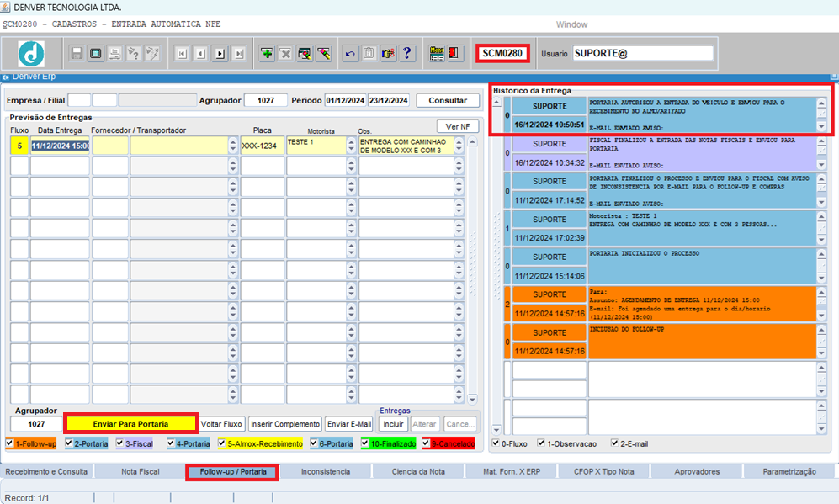Click the blue Undo arrow icon
Screen dimensions: 839x504
[350, 54]
